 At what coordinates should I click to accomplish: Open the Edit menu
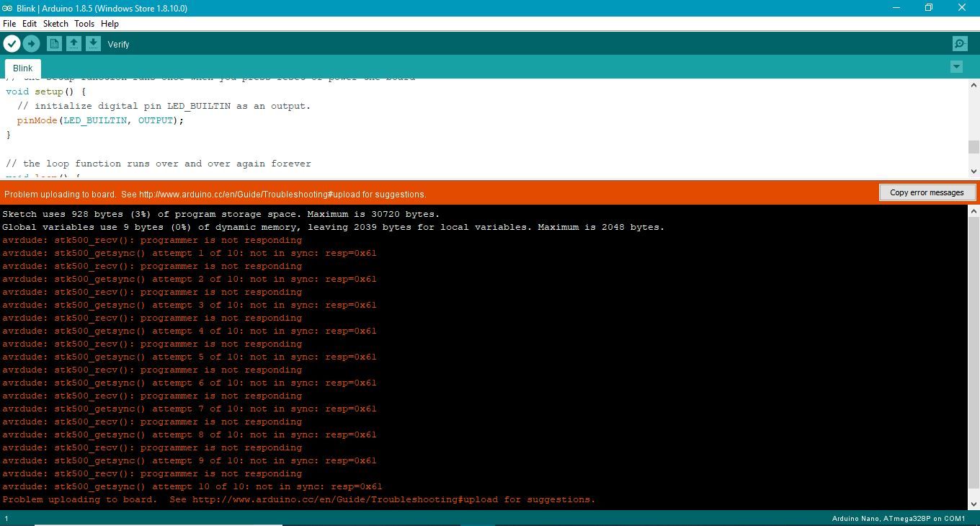(x=29, y=23)
